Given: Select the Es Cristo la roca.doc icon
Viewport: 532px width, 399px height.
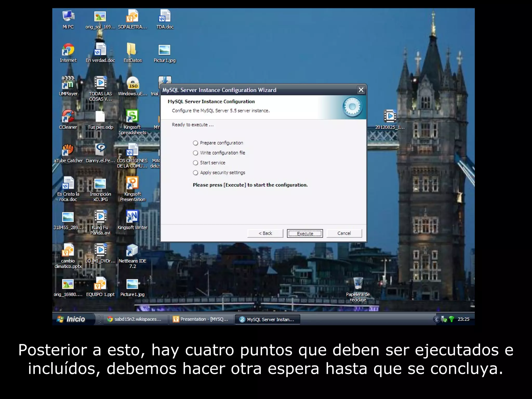Looking at the screenshot, I should pos(68,183).
